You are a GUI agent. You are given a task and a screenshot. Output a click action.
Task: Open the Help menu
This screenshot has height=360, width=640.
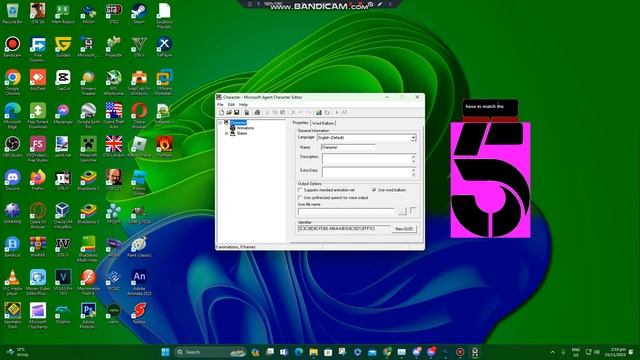pyautogui.click(x=243, y=105)
